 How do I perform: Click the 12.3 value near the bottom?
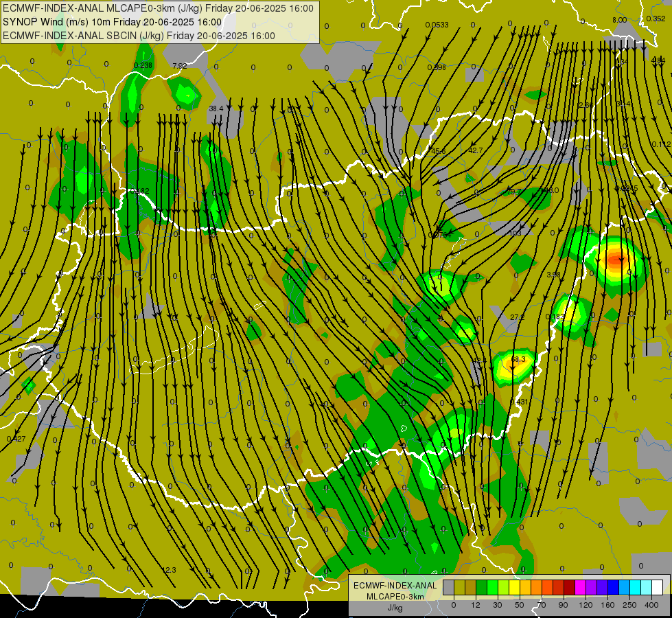click(169, 570)
